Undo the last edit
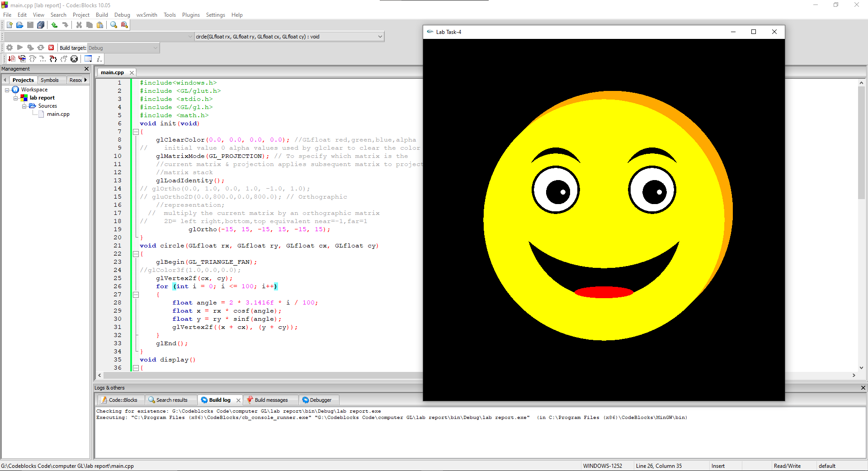 point(54,25)
